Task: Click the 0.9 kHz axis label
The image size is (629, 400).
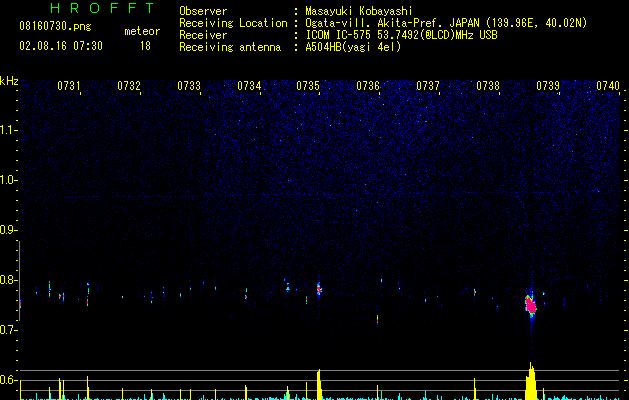Action: coord(7,230)
